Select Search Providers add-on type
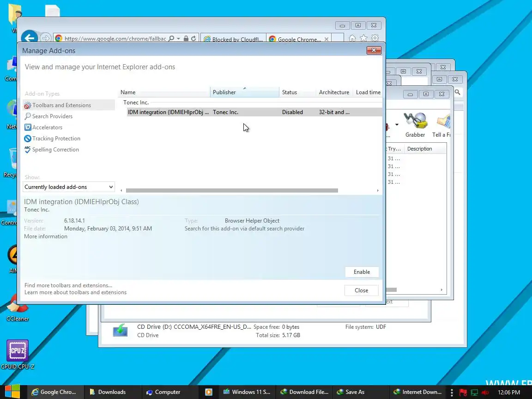This screenshot has height=399, width=532. [x=52, y=116]
